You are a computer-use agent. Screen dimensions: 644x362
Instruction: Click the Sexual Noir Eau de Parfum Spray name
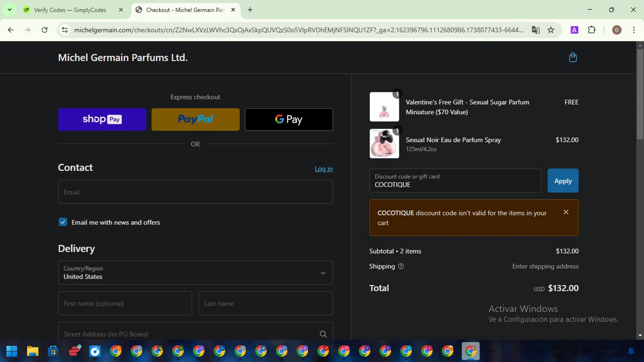453,140
